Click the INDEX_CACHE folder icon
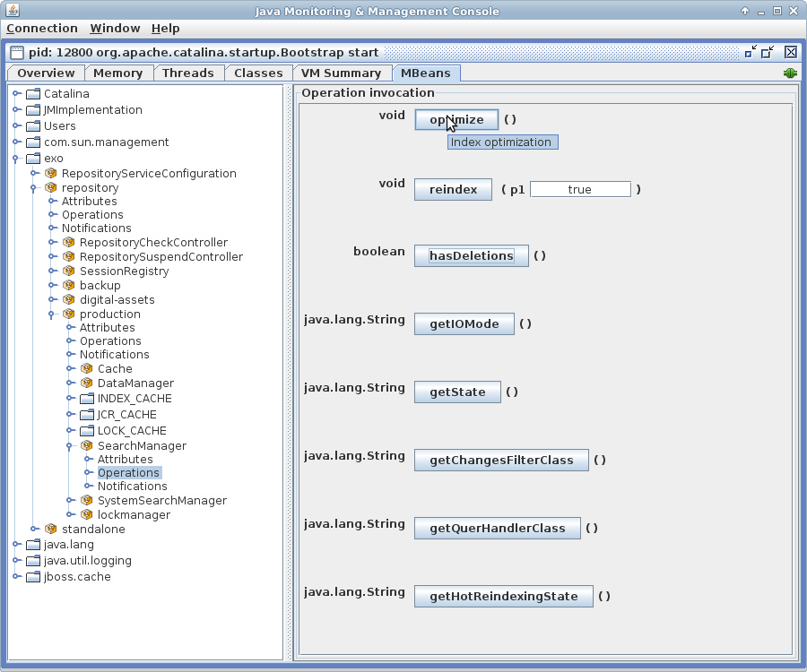807x672 pixels. (87, 399)
